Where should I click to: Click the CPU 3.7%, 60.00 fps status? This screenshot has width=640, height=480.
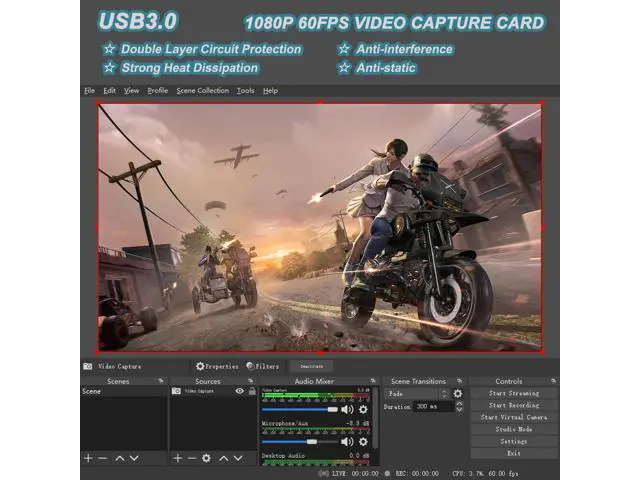485,473
